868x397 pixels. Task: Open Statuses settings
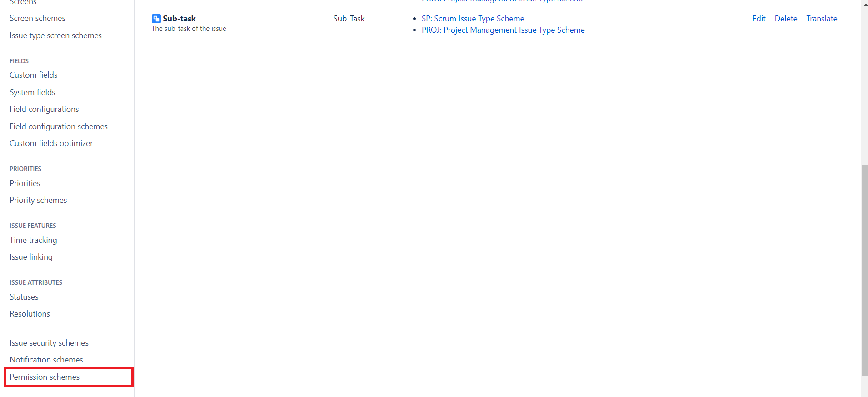[24, 297]
